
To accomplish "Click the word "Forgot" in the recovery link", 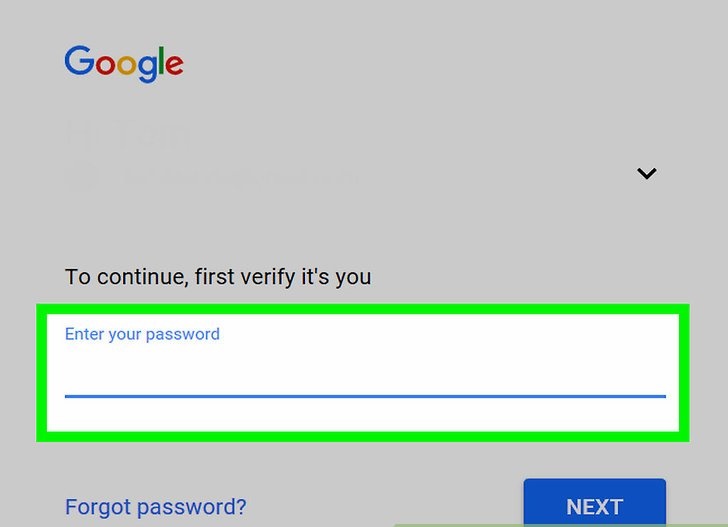I will tap(97, 507).
